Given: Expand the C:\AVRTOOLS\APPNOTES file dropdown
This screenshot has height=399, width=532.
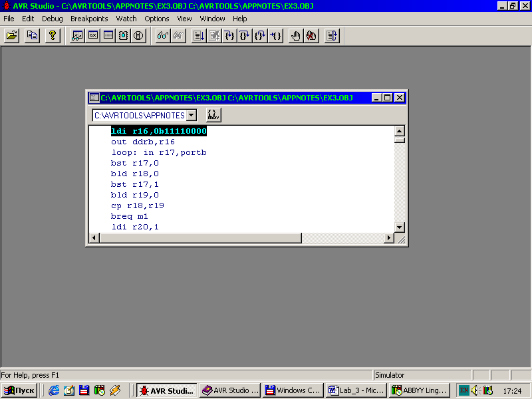Looking at the screenshot, I should click(192, 115).
